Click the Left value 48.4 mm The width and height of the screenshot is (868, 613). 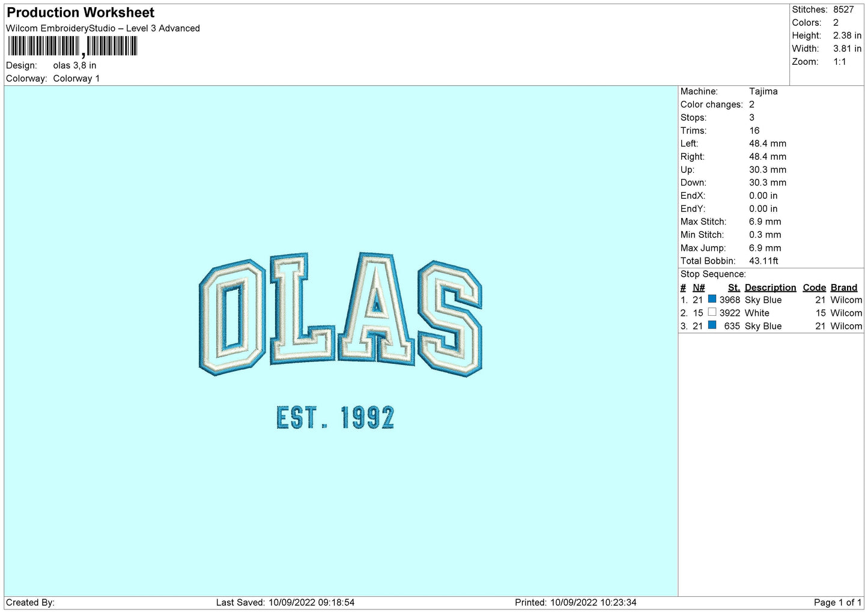767,143
